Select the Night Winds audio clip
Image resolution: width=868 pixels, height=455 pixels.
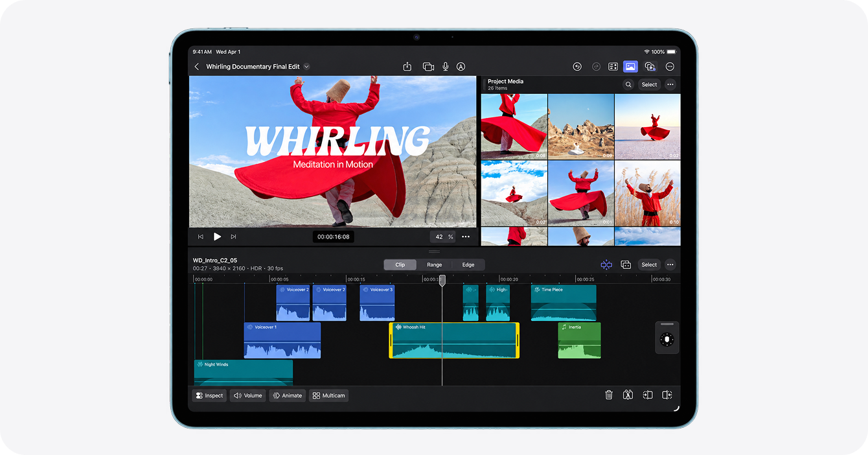click(x=244, y=373)
